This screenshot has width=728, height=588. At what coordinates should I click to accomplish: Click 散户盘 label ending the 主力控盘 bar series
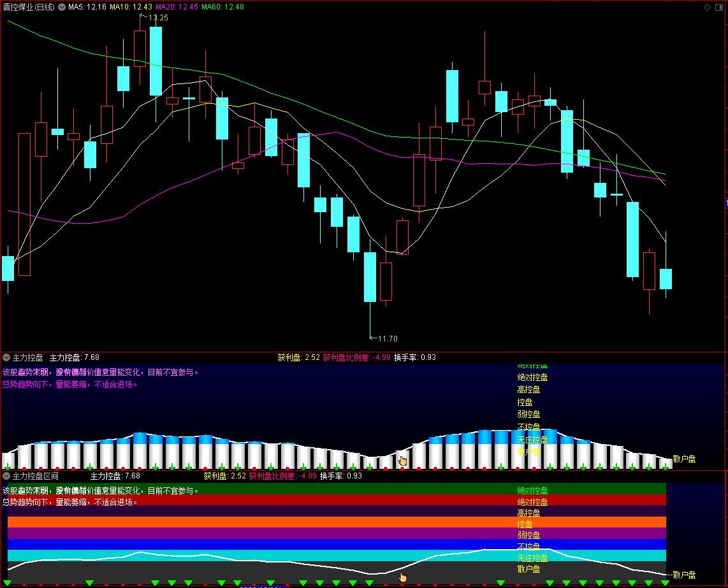[x=685, y=459]
